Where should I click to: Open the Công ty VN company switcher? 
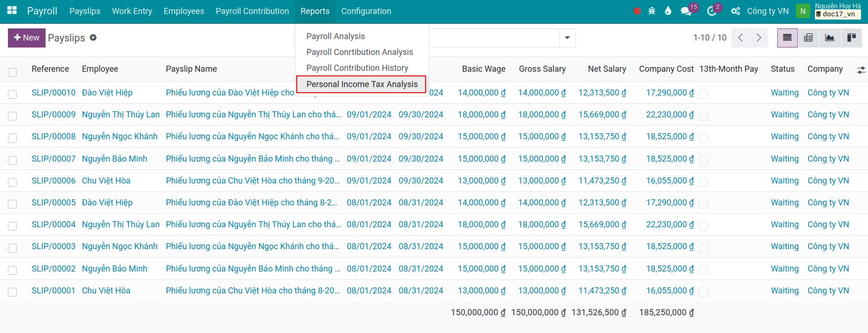tap(768, 11)
